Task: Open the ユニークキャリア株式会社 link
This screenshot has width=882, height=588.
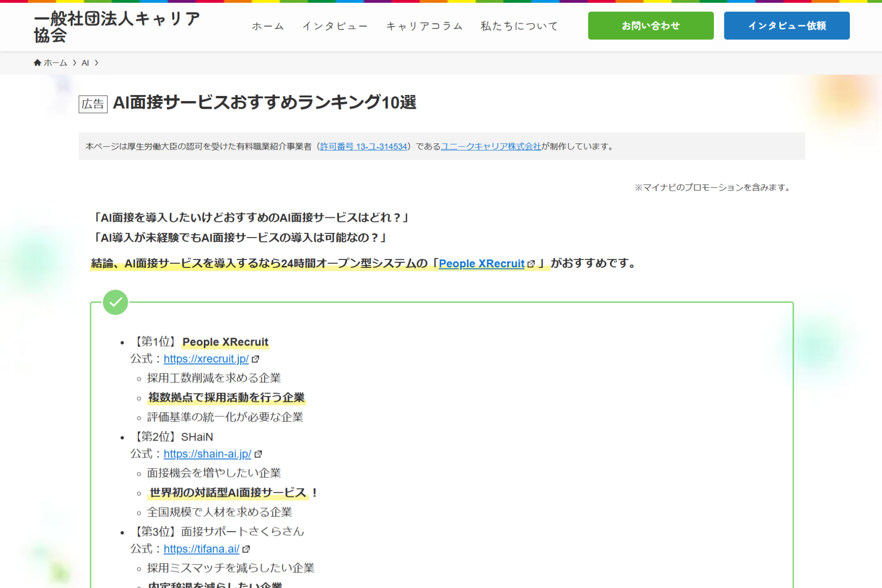Action: click(x=491, y=147)
